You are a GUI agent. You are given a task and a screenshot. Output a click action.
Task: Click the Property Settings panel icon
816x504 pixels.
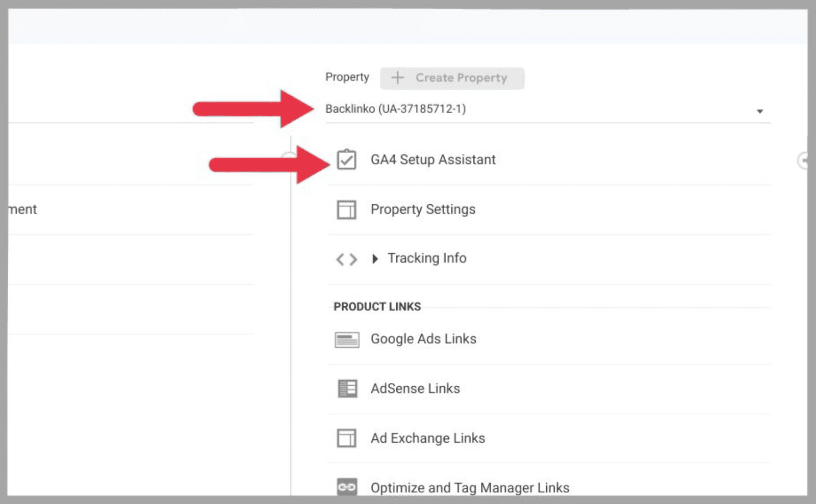(x=347, y=209)
